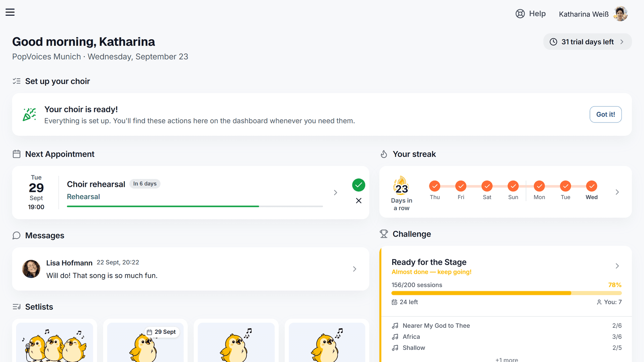Image resolution: width=644 pixels, height=362 pixels.
Task: Click the 24 left calendar icon
Action: 395,302
